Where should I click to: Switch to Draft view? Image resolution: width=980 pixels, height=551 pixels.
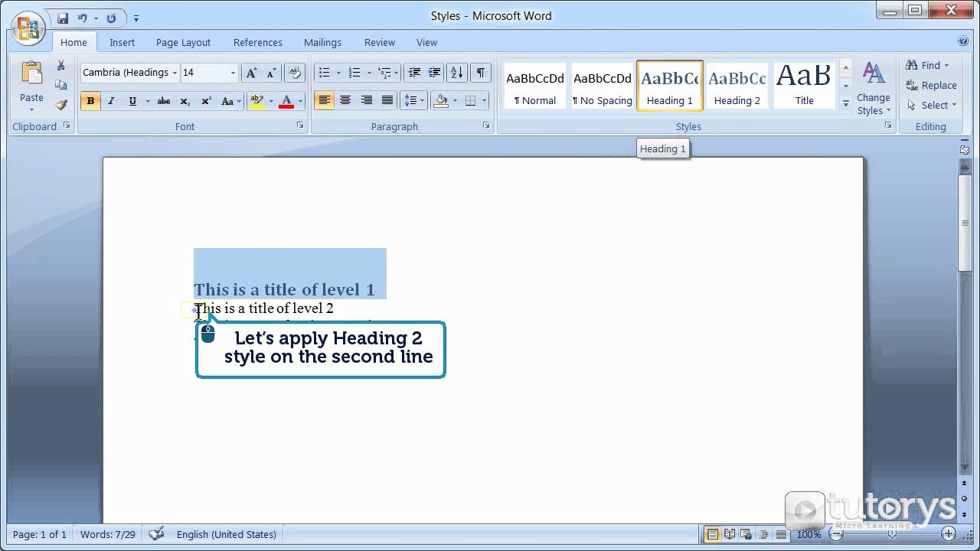(x=781, y=534)
